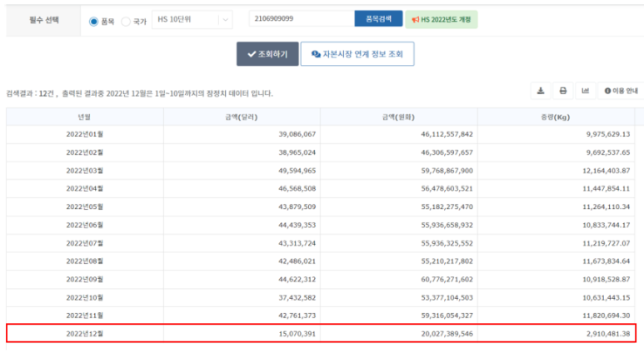This screenshot has height=353, width=644.
Task: Open the HS 2022년도 개정 notice
Action: point(442,19)
